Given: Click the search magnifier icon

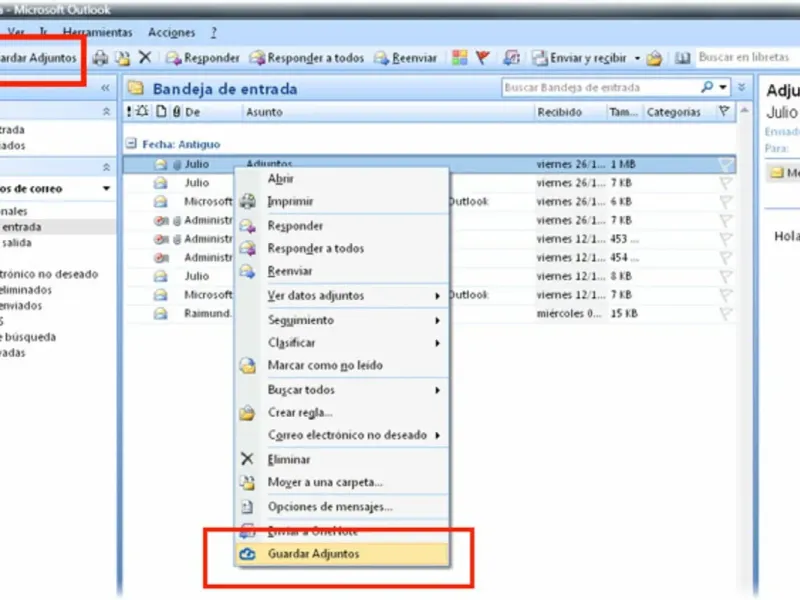Looking at the screenshot, I should (707, 87).
